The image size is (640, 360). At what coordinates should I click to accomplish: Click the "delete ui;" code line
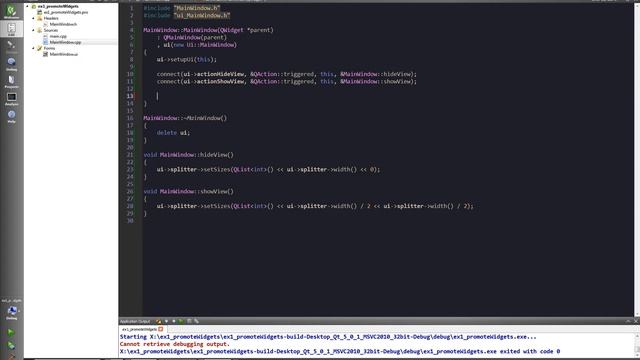[173, 133]
